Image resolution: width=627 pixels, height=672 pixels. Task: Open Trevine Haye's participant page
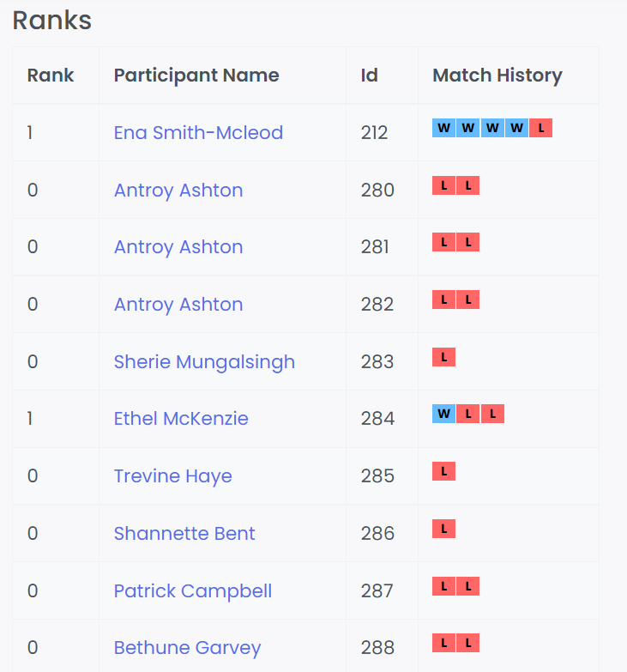pyautogui.click(x=173, y=476)
